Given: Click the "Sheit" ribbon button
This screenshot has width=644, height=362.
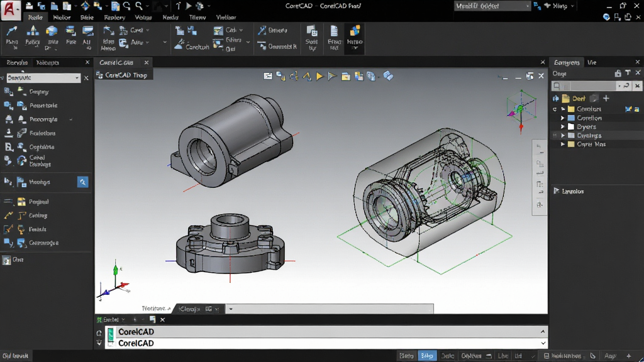Looking at the screenshot, I should click(x=312, y=38).
